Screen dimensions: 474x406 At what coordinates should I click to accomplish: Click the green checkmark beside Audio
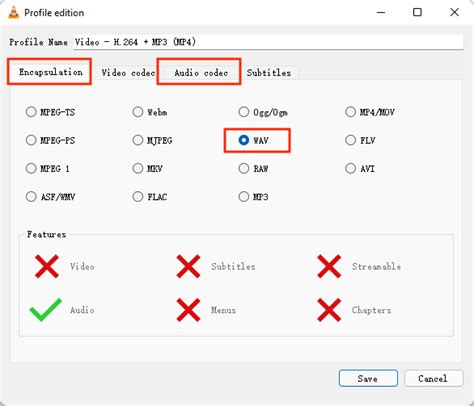(46, 310)
